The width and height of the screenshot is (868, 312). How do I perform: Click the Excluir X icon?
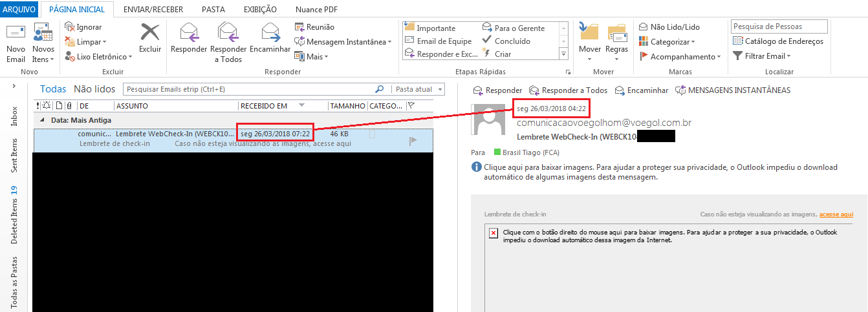(150, 32)
